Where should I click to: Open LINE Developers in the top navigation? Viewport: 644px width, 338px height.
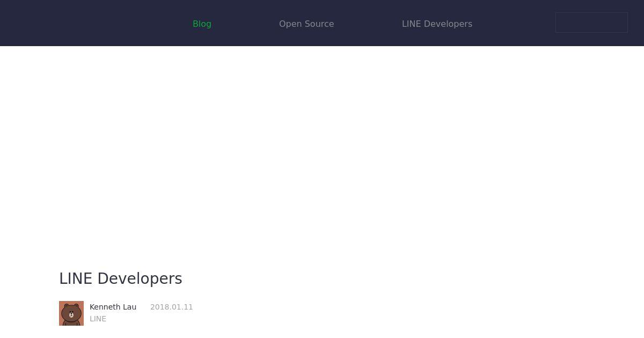pyautogui.click(x=437, y=24)
